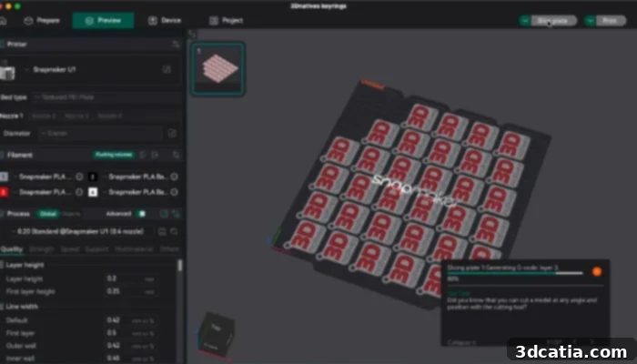Click the Snapmaker U1 printer image
Viewport: 637px width, 364px height.
click(x=7, y=73)
